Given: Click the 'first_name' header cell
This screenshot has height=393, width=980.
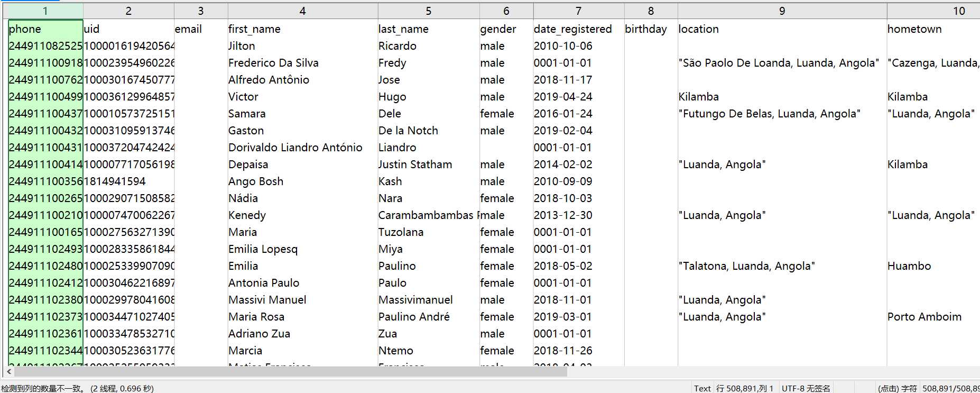Looking at the screenshot, I should (303, 29).
